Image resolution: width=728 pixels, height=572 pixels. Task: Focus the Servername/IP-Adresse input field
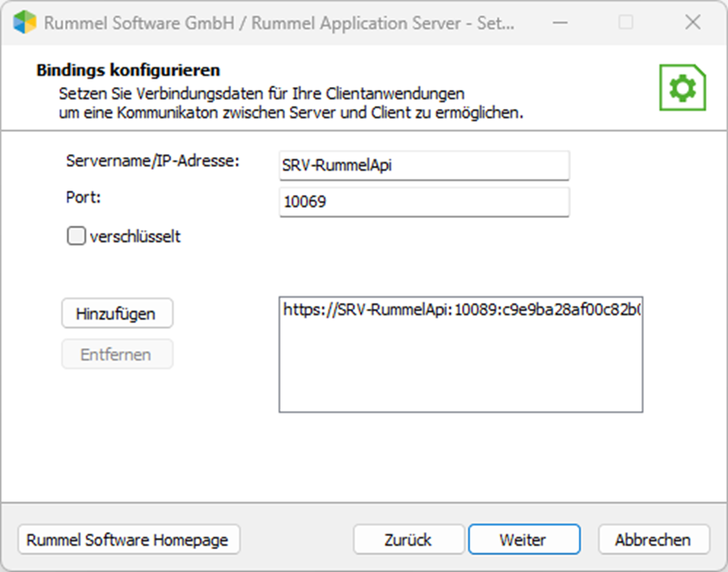424,165
